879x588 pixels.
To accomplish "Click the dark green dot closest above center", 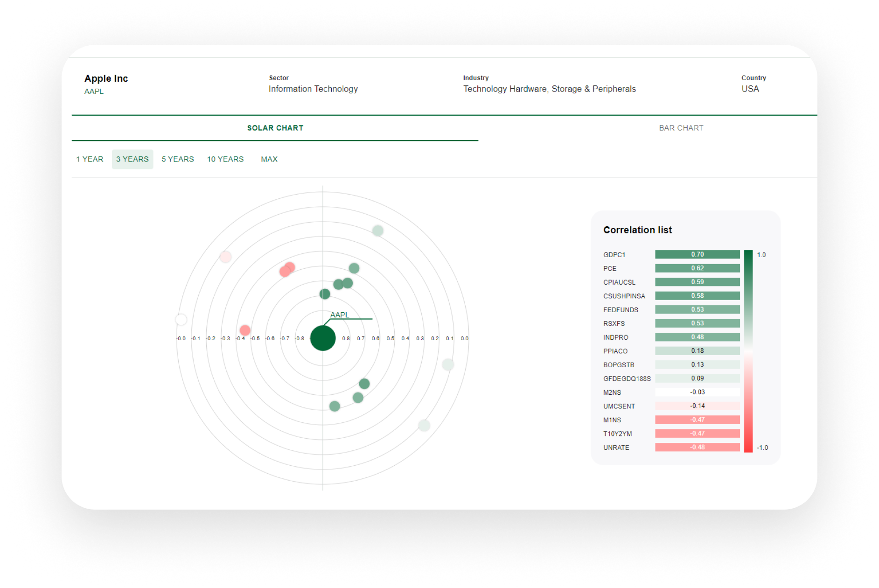I will [x=325, y=294].
